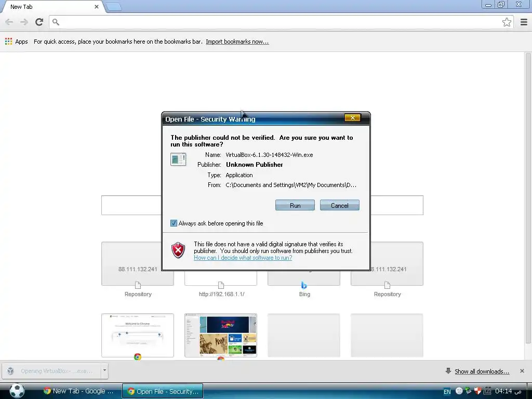The image size is (532, 399).
Task: Click the Chrome back arrow
Action: click(9, 22)
